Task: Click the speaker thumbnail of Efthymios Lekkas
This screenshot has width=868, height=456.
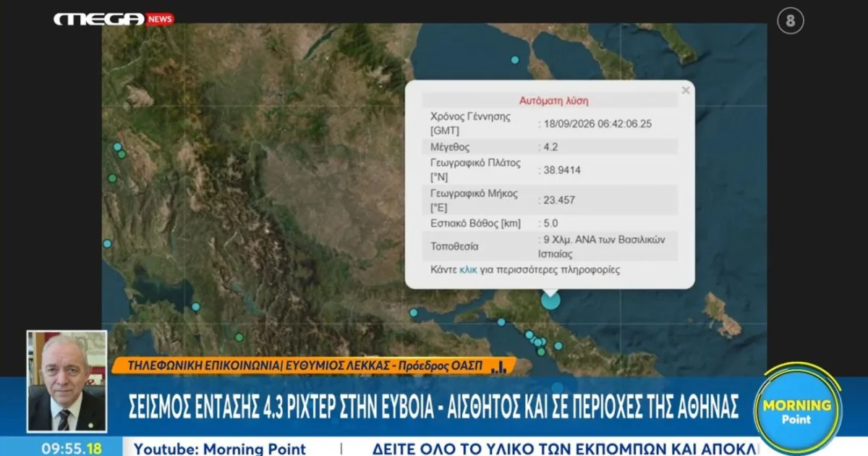Action: pyautogui.click(x=67, y=381)
